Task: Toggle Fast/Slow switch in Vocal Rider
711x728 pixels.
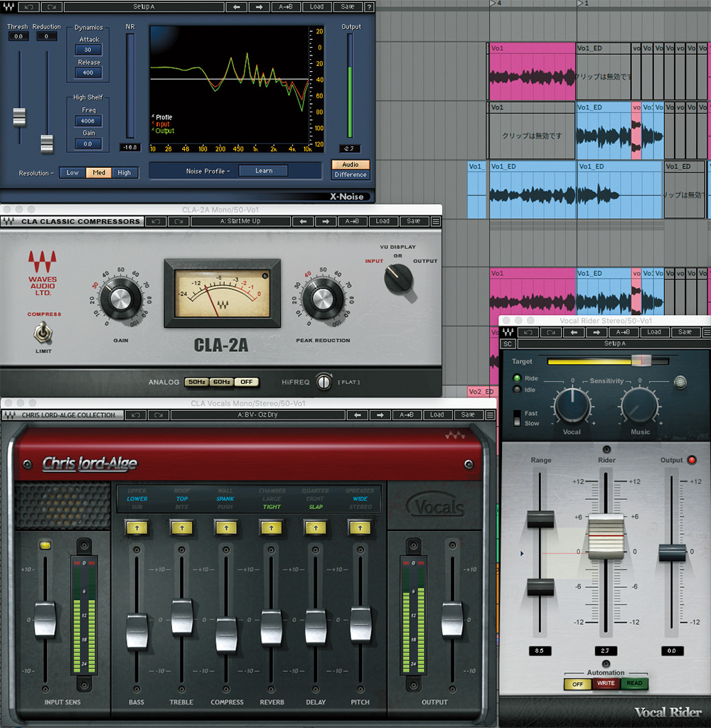Action: pyautogui.click(x=517, y=418)
